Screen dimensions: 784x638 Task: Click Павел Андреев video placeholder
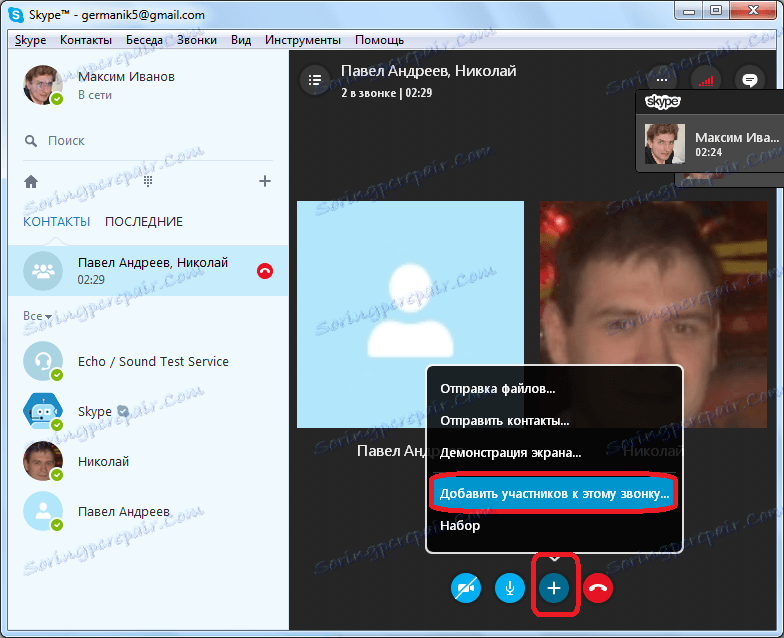[410, 314]
